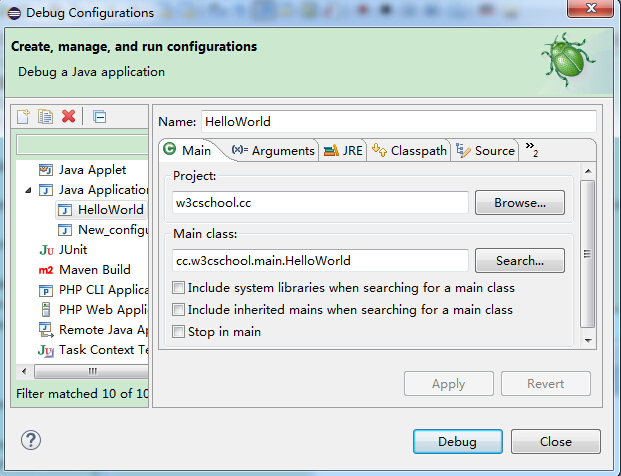
Task: Click the new launch configuration icon
Action: 23,117
